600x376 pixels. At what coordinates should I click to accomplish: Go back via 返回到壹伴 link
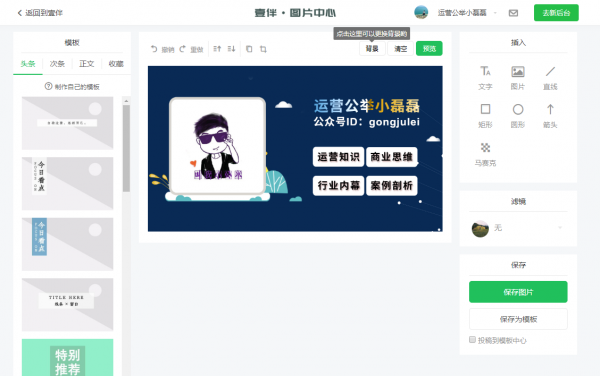click(40, 13)
